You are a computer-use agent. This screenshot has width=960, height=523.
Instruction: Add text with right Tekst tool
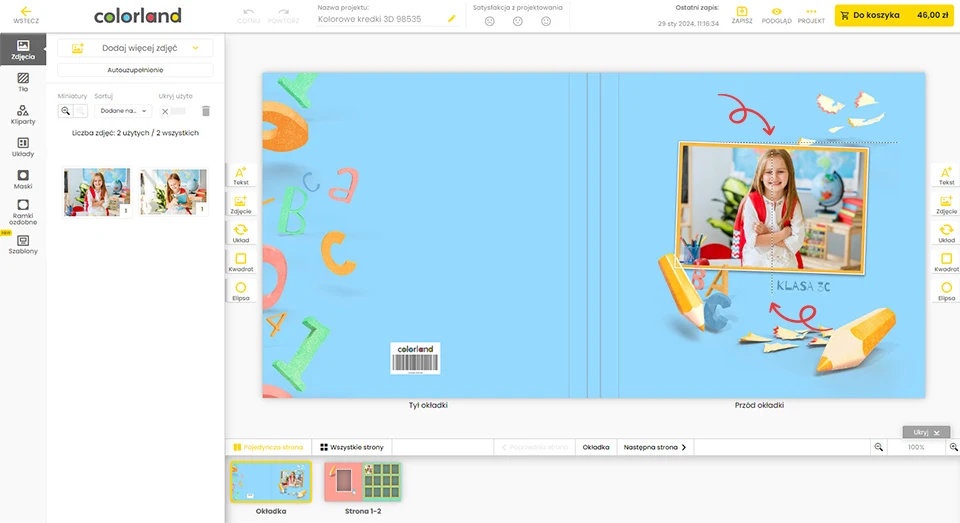pyautogui.click(x=946, y=175)
